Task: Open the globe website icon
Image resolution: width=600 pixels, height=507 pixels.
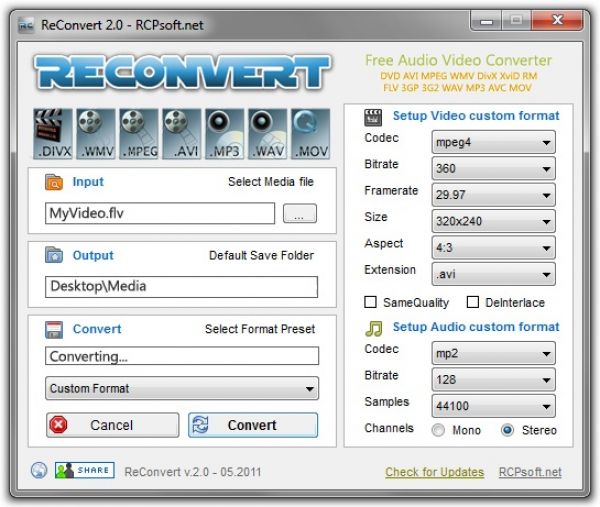Action: coord(39,470)
